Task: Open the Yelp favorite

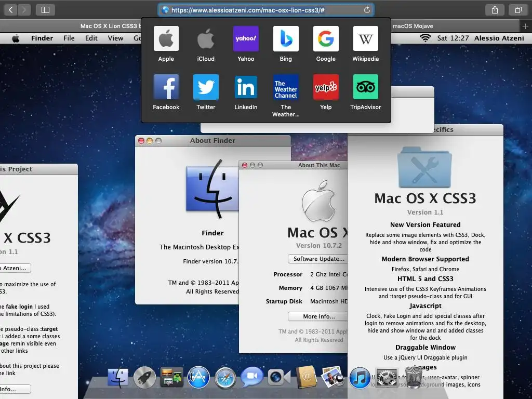Action: click(326, 92)
